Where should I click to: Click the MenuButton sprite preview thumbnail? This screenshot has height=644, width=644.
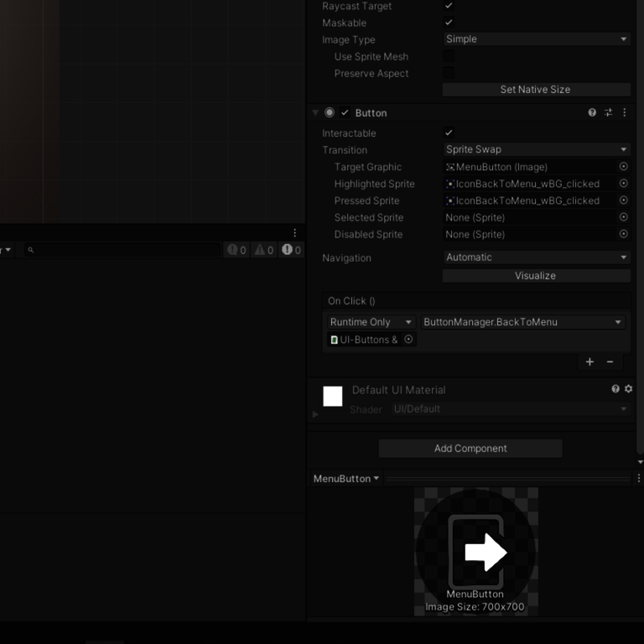coord(475,551)
